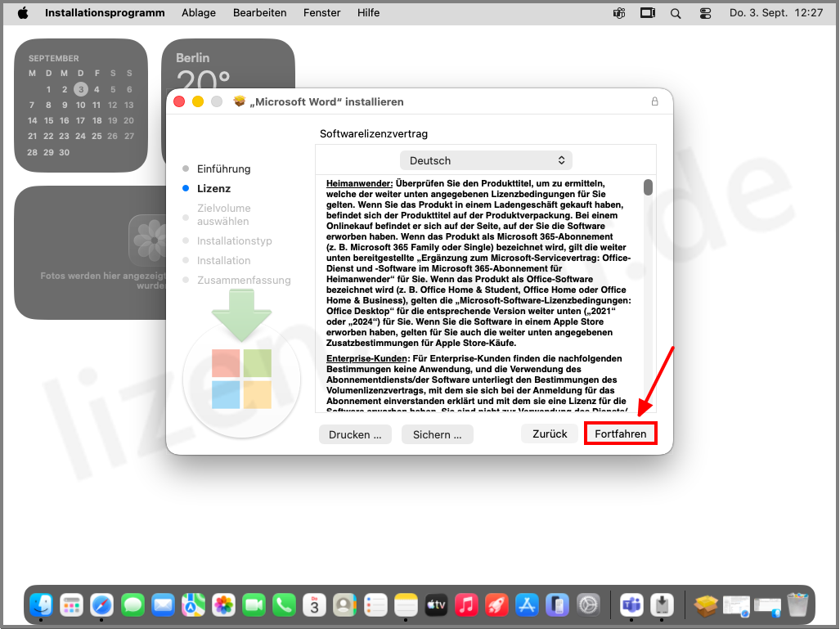Screen dimensions: 840x629
Task: Print the license via Drucken
Action: (x=355, y=434)
